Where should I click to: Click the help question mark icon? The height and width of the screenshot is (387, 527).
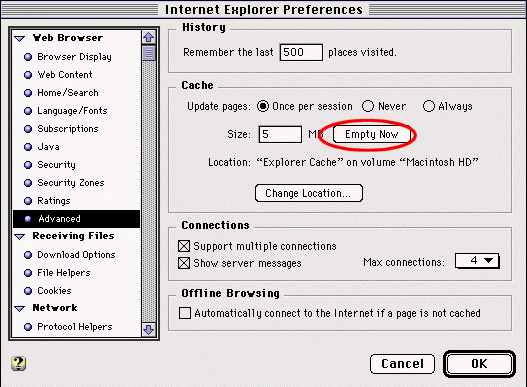tap(18, 363)
